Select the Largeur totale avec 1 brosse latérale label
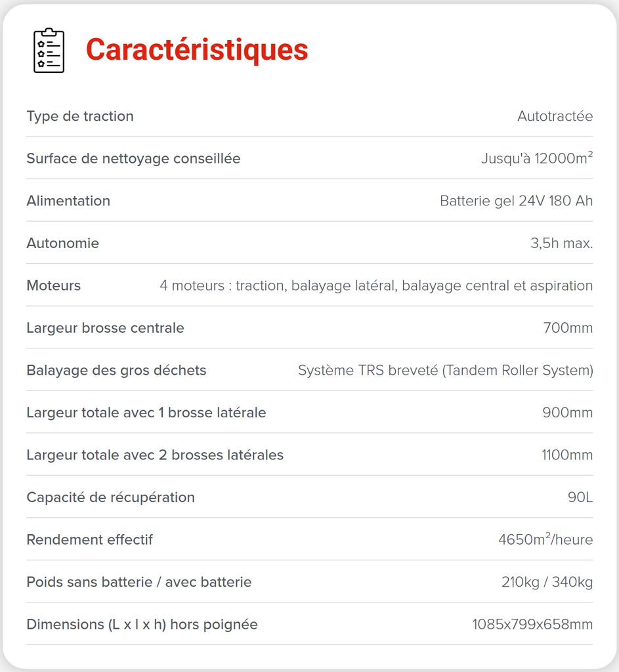The image size is (619, 672). pyautogui.click(x=146, y=413)
